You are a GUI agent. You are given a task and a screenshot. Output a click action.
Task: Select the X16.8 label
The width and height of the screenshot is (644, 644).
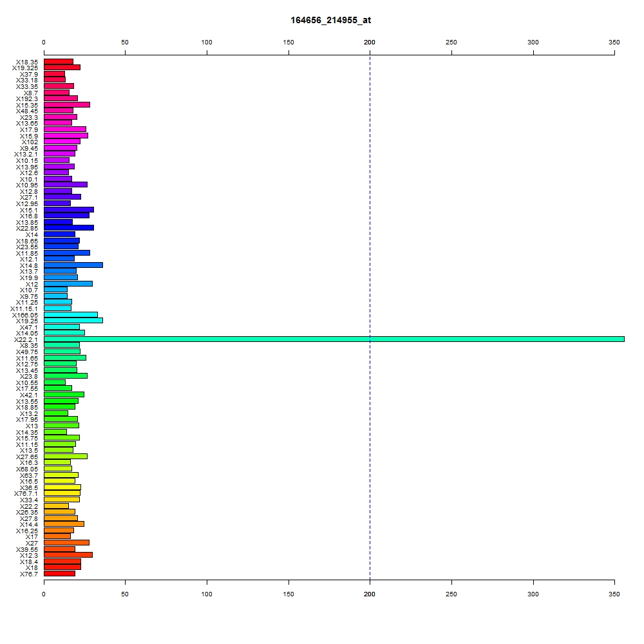pos(29,216)
